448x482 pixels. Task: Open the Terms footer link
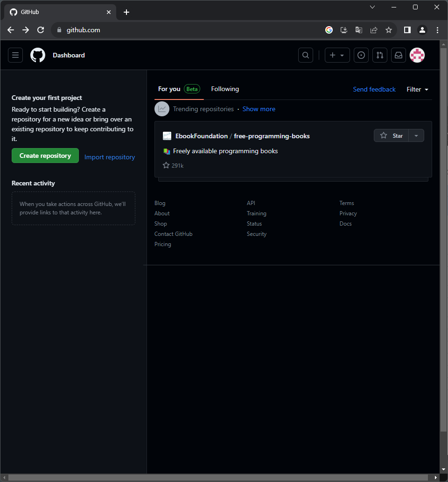click(x=347, y=203)
